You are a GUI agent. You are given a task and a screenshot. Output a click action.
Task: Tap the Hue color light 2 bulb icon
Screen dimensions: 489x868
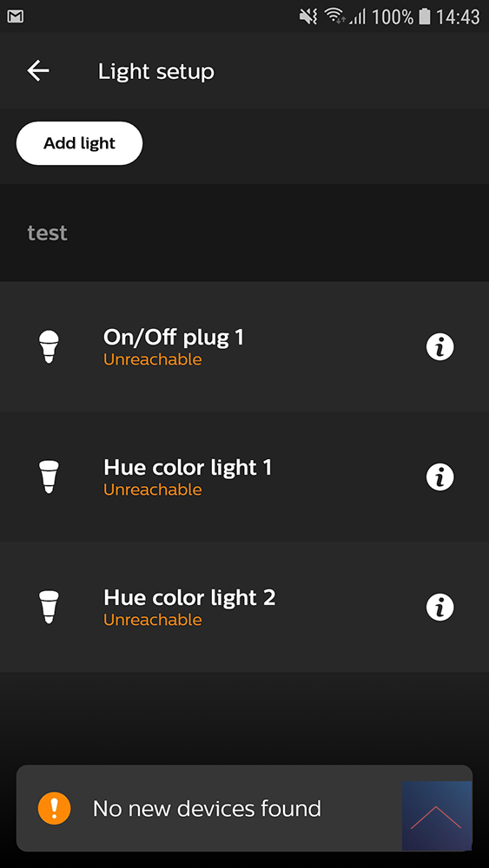click(49, 608)
